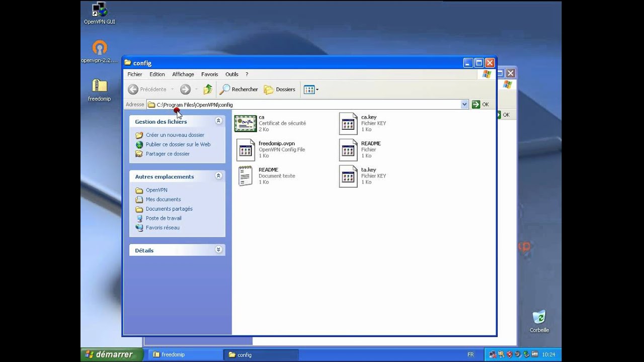Click the Windows logo throbber icon
The height and width of the screenshot is (362, 644).
486,74
